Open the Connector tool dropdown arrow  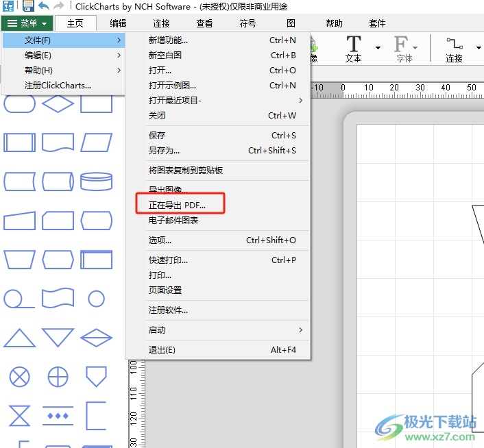point(479,48)
